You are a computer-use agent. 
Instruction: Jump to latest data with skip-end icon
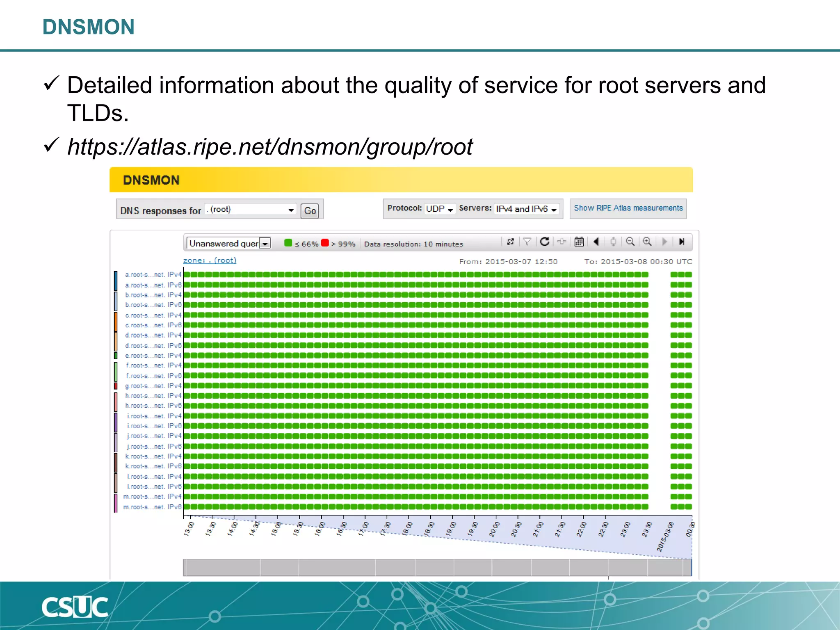[682, 242]
